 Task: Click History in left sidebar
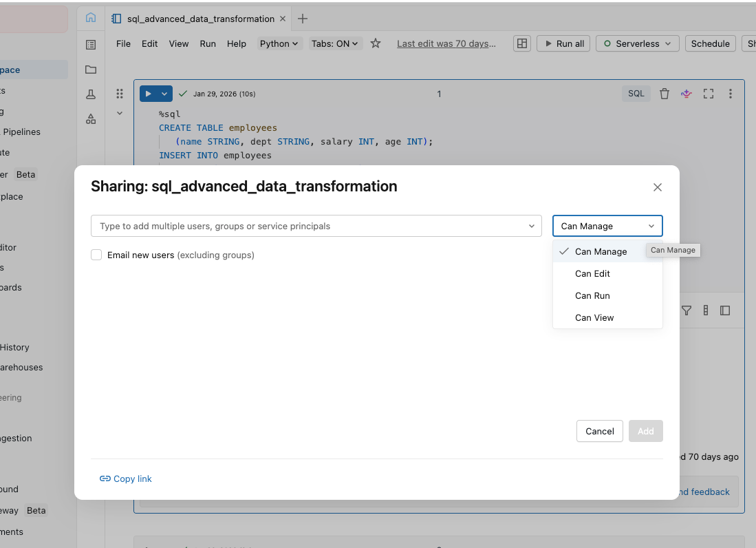click(14, 348)
